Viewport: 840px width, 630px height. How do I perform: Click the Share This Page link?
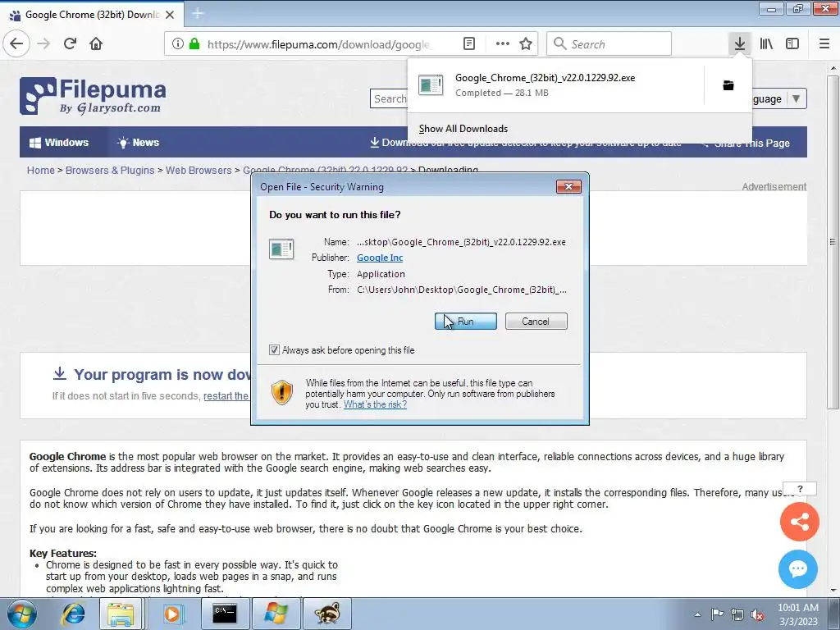click(x=746, y=143)
